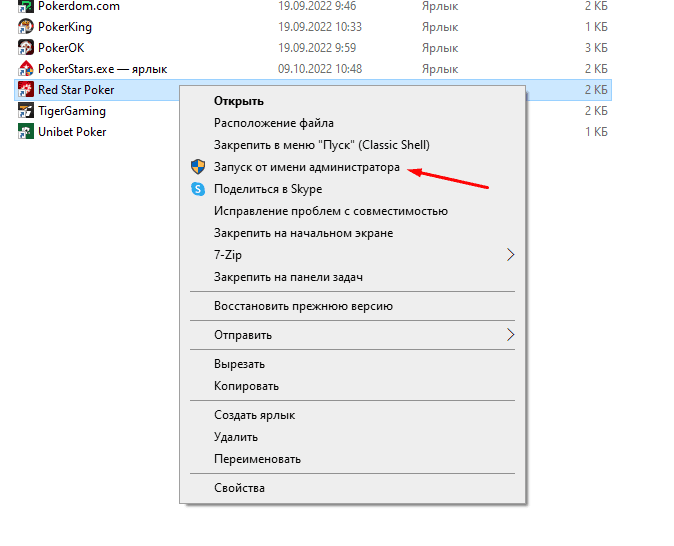This screenshot has height=546, width=674.
Task: Click the date 19.09.2022 10:33 cell
Action: click(319, 27)
